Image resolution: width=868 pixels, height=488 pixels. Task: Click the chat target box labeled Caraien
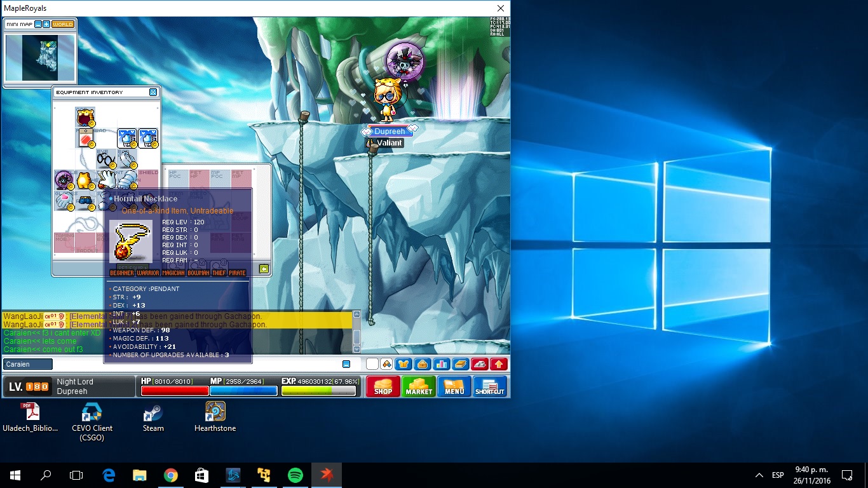point(28,364)
